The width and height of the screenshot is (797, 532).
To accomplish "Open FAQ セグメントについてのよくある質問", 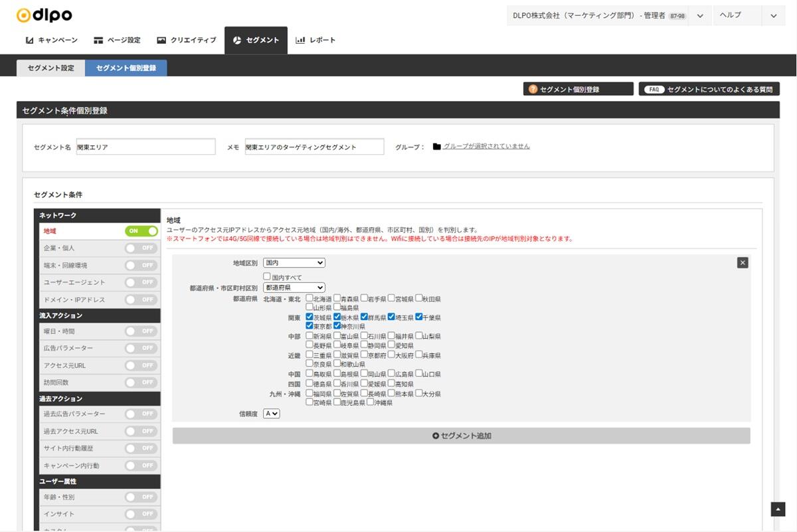I will pyautogui.click(x=709, y=89).
